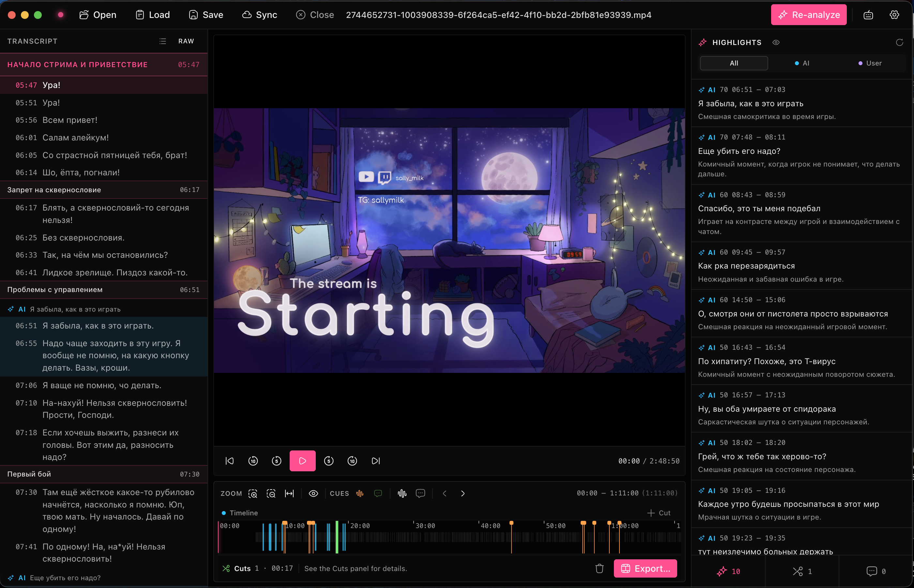Switch transcript to RAW mode
Image resolution: width=914 pixels, height=588 pixels.
pos(186,41)
